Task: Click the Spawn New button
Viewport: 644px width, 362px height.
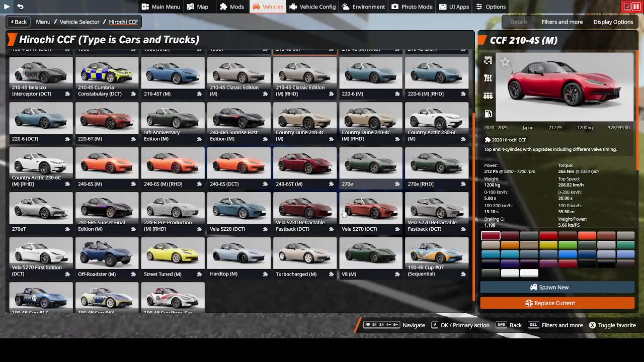Action: coord(557,288)
